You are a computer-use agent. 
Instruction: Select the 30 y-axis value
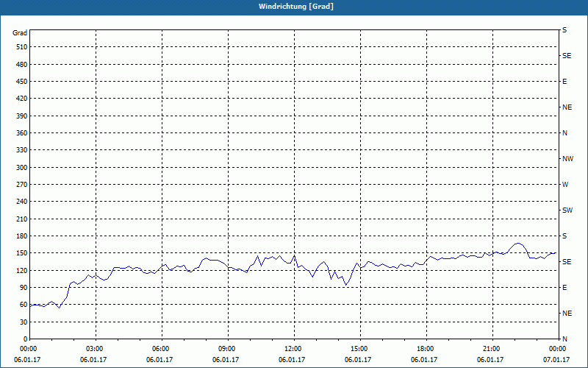click(x=24, y=322)
